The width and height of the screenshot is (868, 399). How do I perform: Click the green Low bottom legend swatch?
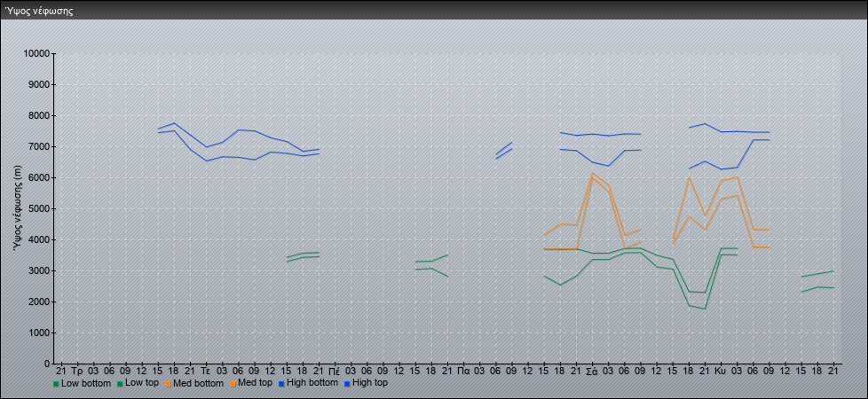(56, 384)
